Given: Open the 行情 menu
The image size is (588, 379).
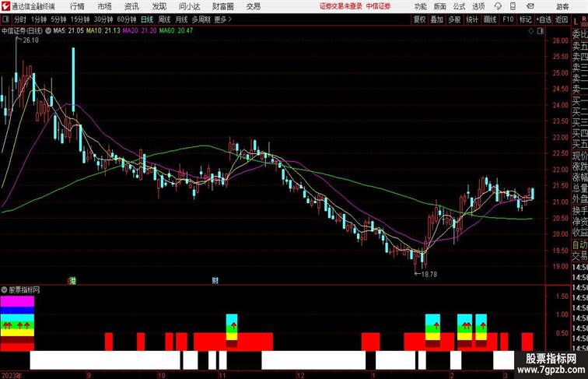Looking at the screenshot, I should point(77,6).
